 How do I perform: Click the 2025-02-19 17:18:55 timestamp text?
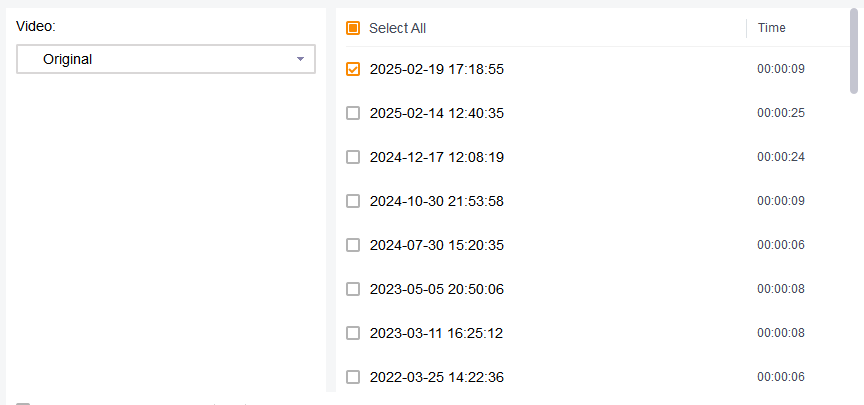[436, 69]
